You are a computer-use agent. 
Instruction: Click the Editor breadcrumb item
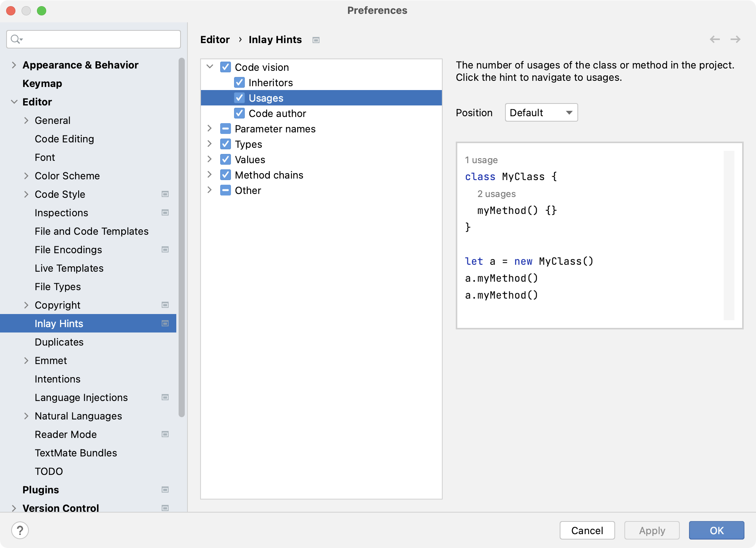click(215, 39)
